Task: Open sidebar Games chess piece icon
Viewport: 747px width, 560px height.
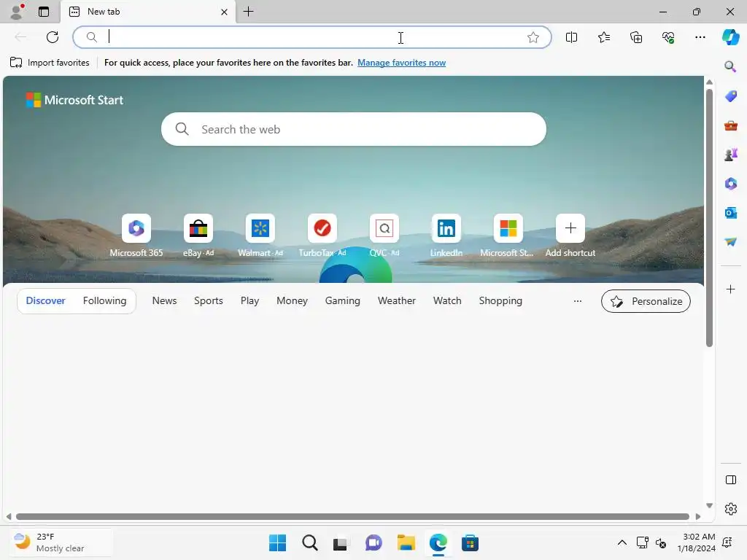Action: pos(730,155)
